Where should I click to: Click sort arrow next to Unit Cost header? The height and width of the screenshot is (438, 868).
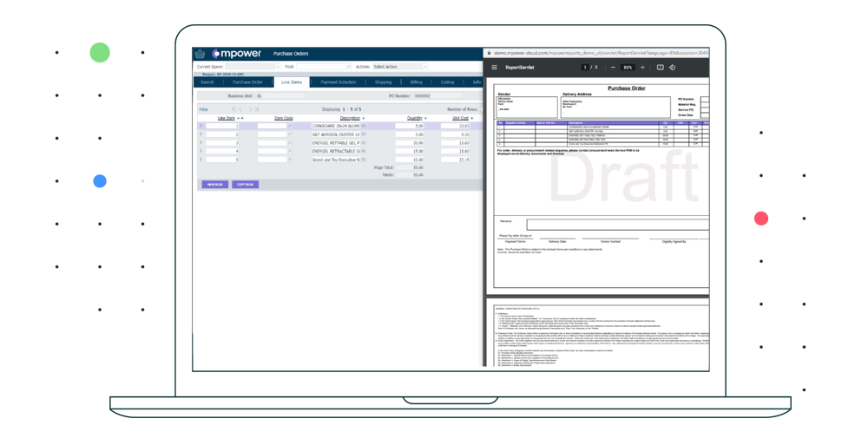click(471, 118)
